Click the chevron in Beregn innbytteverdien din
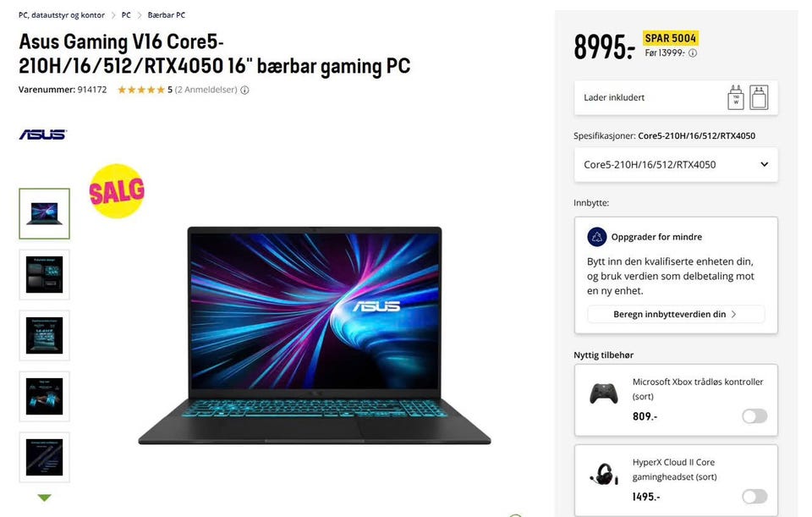The width and height of the screenshot is (812, 517). [733, 315]
